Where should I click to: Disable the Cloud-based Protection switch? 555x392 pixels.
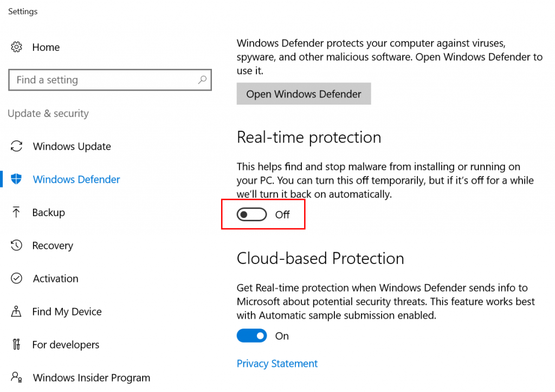tap(252, 336)
